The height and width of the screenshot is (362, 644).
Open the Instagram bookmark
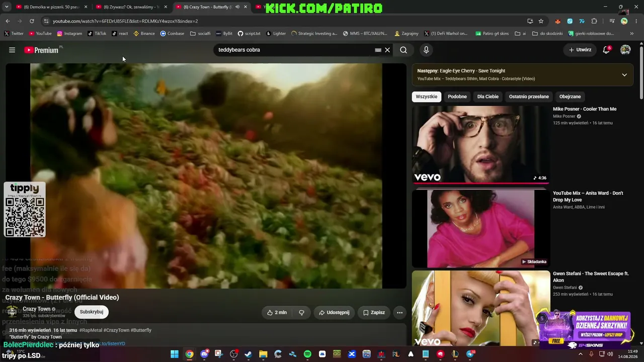click(x=69, y=34)
